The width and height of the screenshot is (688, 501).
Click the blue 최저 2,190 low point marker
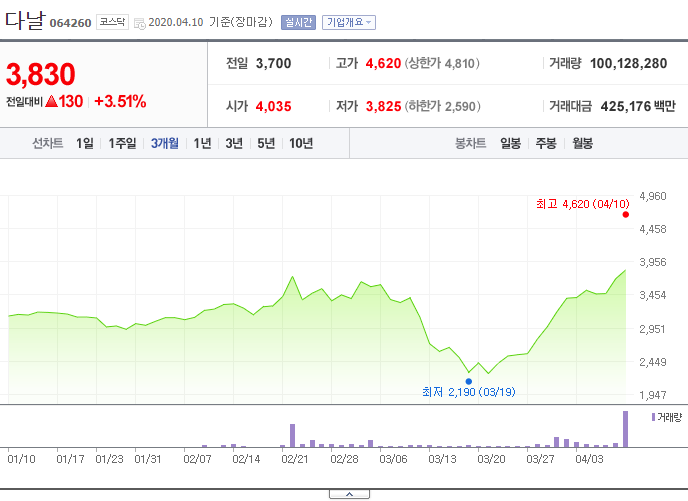click(469, 381)
